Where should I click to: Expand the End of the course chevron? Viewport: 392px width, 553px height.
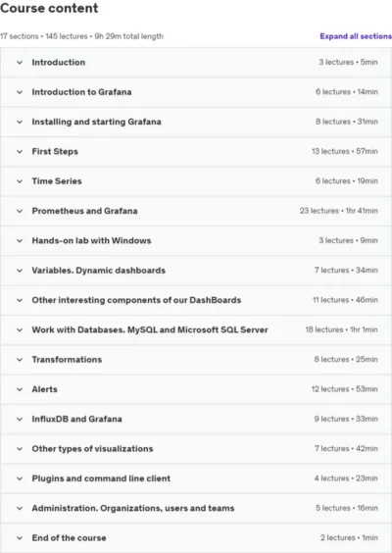tap(20, 538)
